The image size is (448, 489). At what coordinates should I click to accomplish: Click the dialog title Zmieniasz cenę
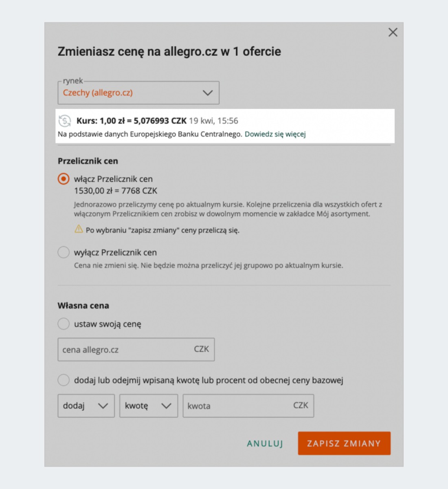tap(169, 52)
